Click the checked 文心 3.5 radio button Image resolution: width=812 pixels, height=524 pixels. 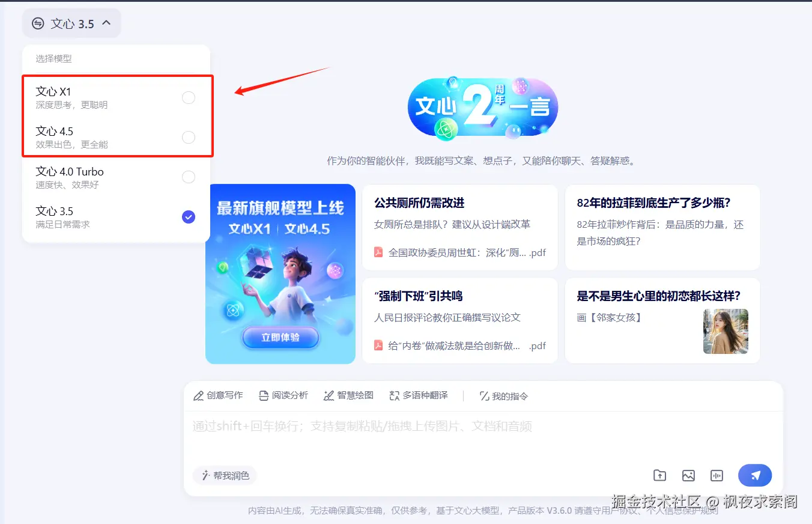coord(189,217)
